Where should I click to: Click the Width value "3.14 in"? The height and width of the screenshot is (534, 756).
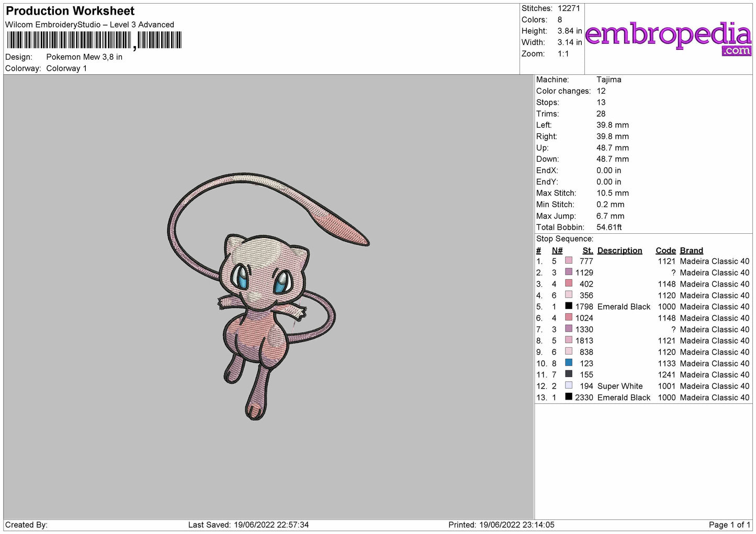[x=570, y=42]
